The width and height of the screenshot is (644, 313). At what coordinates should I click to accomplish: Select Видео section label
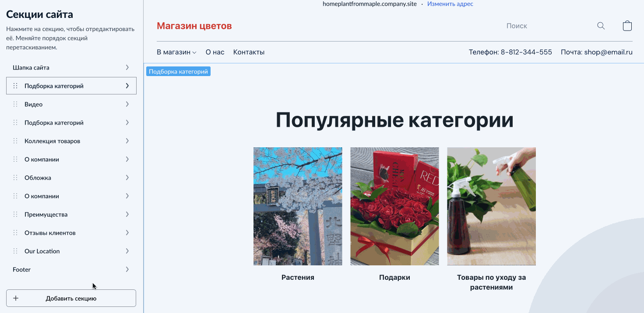click(33, 104)
